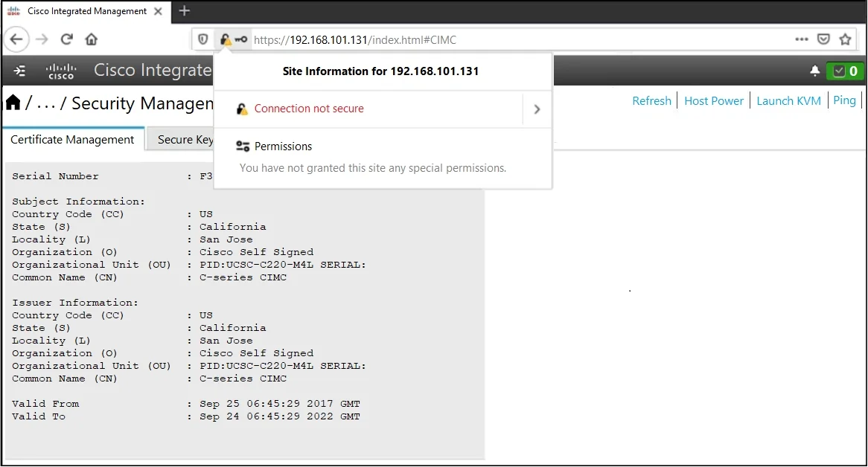868x467 pixels.
Task: Open the CIMC home icon in breadcrumb
Action: point(13,102)
